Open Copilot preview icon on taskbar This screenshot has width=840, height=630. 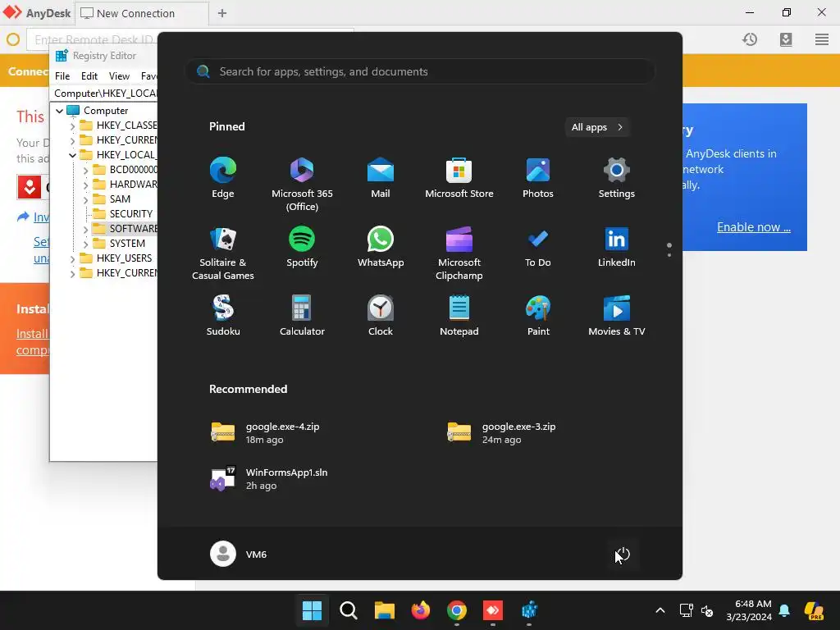814,610
